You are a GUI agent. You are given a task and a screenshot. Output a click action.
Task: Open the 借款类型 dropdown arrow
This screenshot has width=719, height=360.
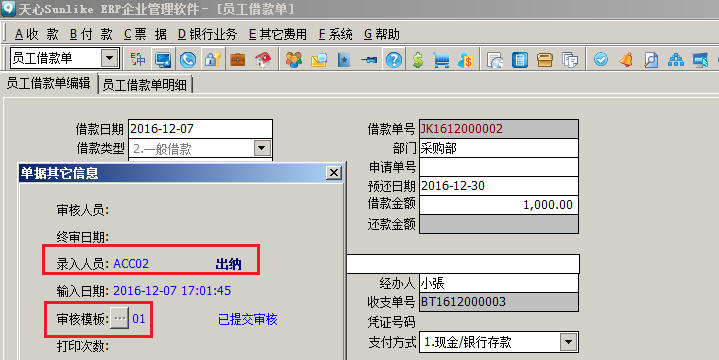click(261, 148)
